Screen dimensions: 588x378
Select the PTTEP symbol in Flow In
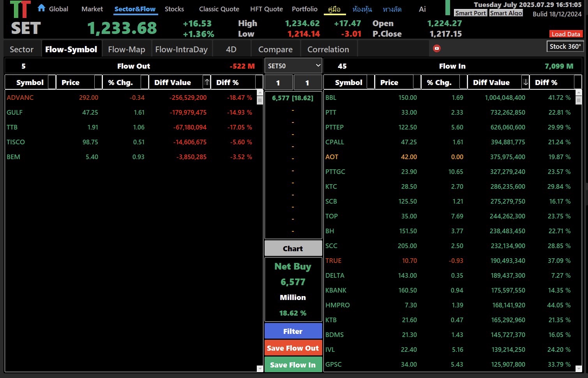[334, 127]
